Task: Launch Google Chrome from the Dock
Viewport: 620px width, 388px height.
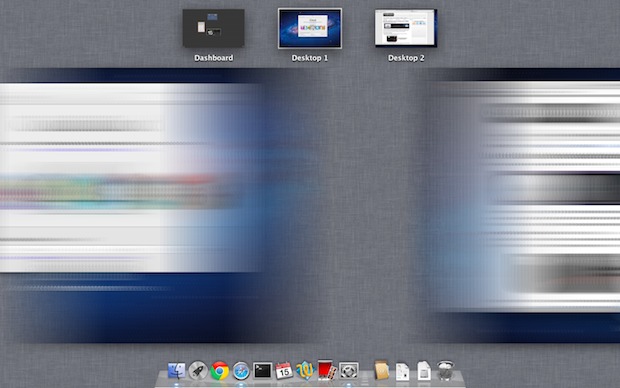Action: (x=219, y=371)
